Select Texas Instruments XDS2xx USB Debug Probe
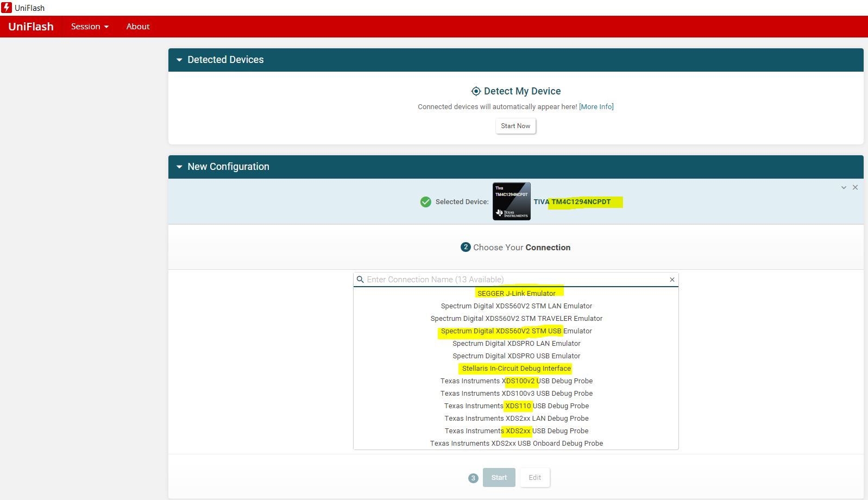The image size is (868, 500). pyautogui.click(x=516, y=431)
